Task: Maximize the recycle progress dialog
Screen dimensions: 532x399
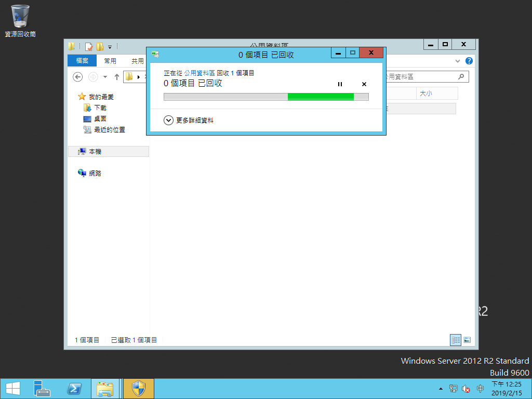Action: tap(353, 53)
